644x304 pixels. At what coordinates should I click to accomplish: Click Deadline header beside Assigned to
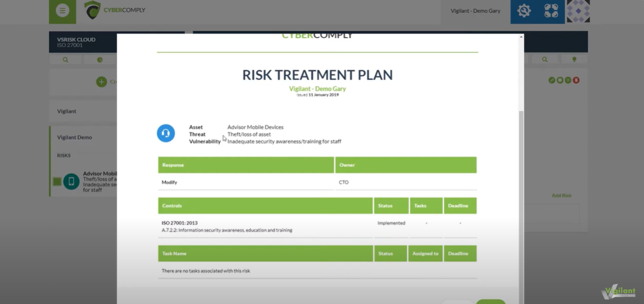click(x=460, y=253)
